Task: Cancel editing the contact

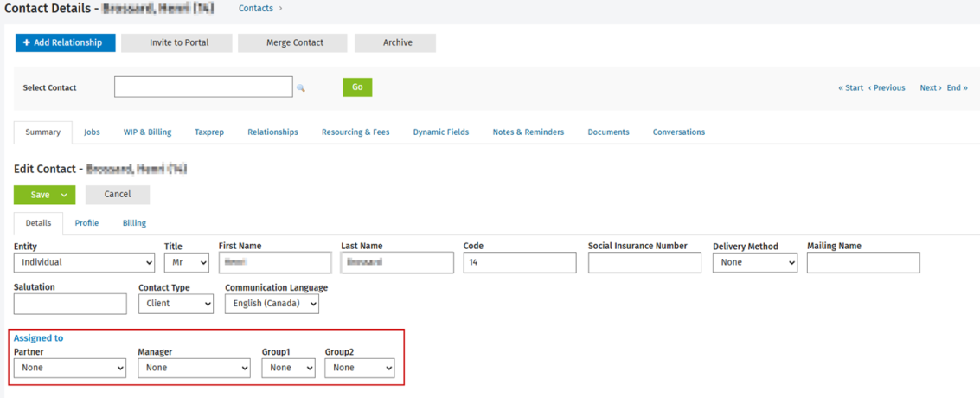Action: [x=118, y=195]
